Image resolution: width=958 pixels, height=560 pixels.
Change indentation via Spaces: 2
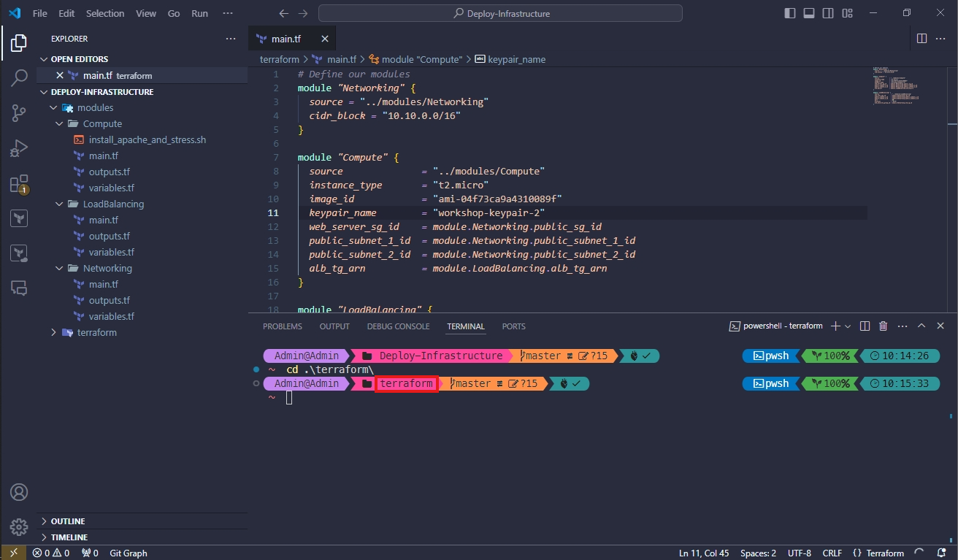click(x=758, y=553)
